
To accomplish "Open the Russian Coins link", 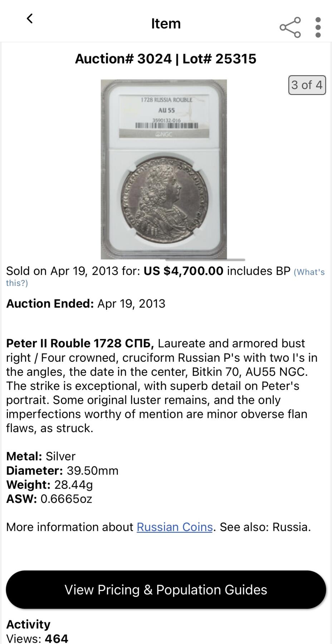I will point(175,527).
